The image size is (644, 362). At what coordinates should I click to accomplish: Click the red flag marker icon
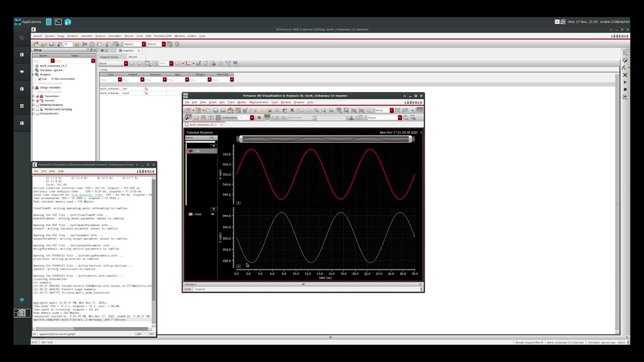click(x=259, y=118)
